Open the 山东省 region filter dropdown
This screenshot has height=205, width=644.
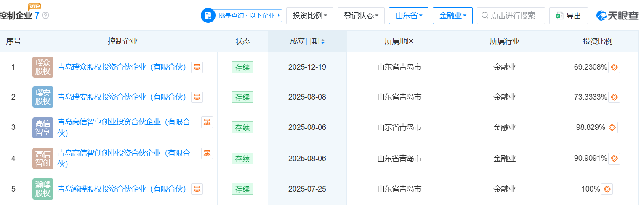point(408,16)
